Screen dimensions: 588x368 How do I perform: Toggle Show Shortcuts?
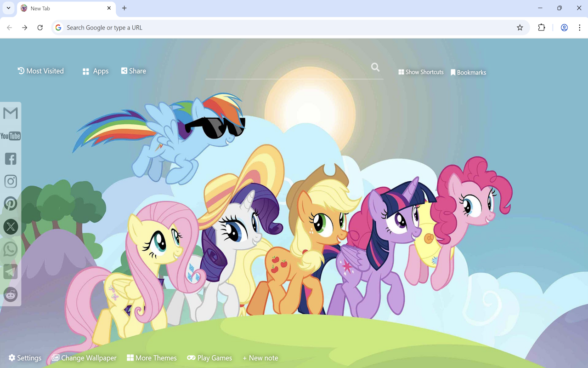point(421,72)
